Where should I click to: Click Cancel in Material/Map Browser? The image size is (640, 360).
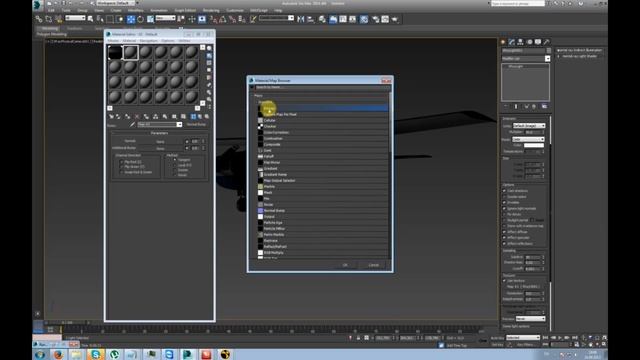pyautogui.click(x=373, y=265)
